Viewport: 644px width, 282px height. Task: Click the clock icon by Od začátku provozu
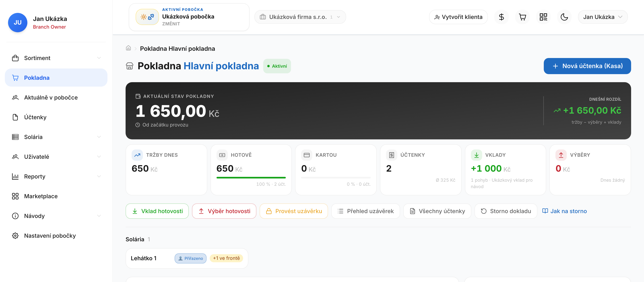pyautogui.click(x=137, y=125)
